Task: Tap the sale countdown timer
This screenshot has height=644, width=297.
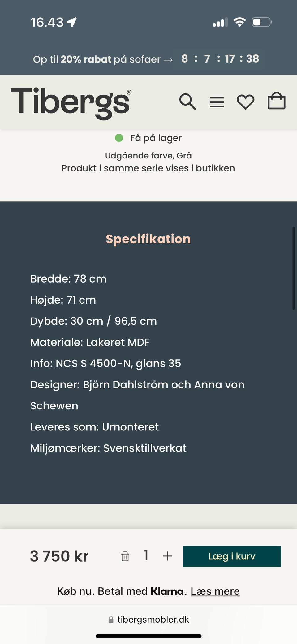Action: click(220, 58)
